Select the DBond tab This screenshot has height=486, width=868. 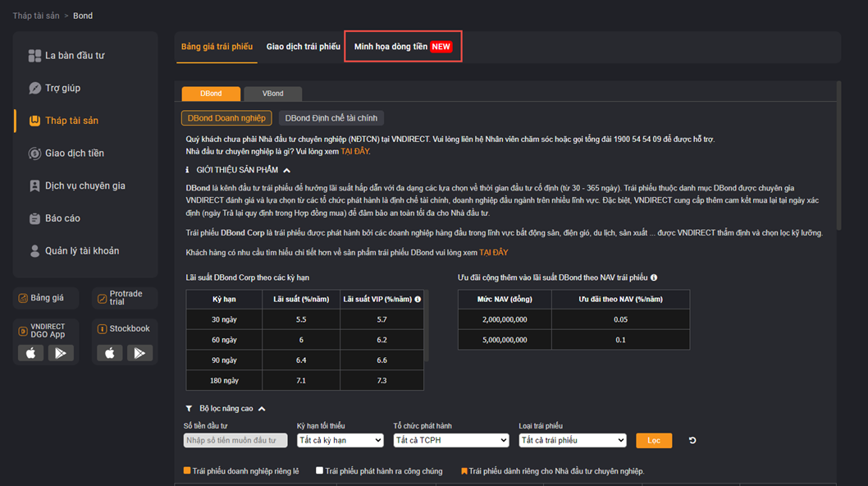[211, 94]
